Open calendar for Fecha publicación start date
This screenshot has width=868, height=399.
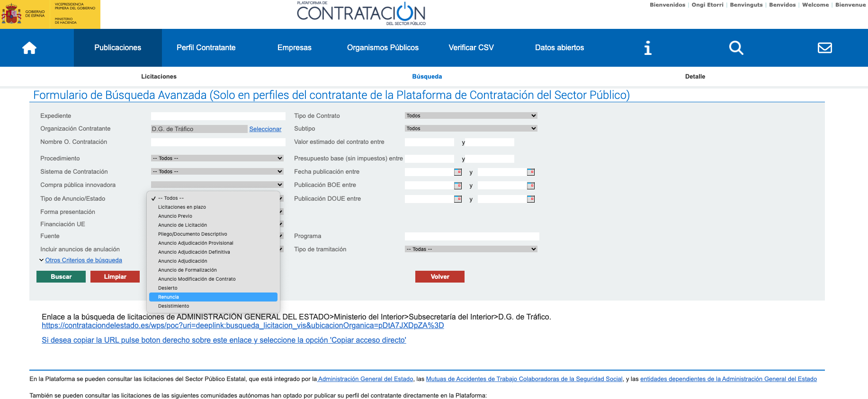pos(458,172)
